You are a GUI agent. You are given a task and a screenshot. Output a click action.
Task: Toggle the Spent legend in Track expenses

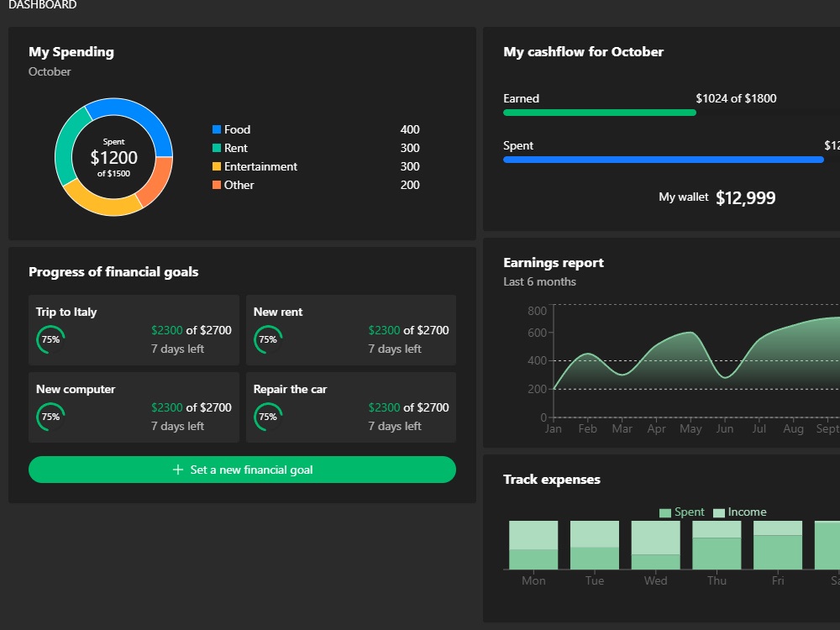(681, 512)
